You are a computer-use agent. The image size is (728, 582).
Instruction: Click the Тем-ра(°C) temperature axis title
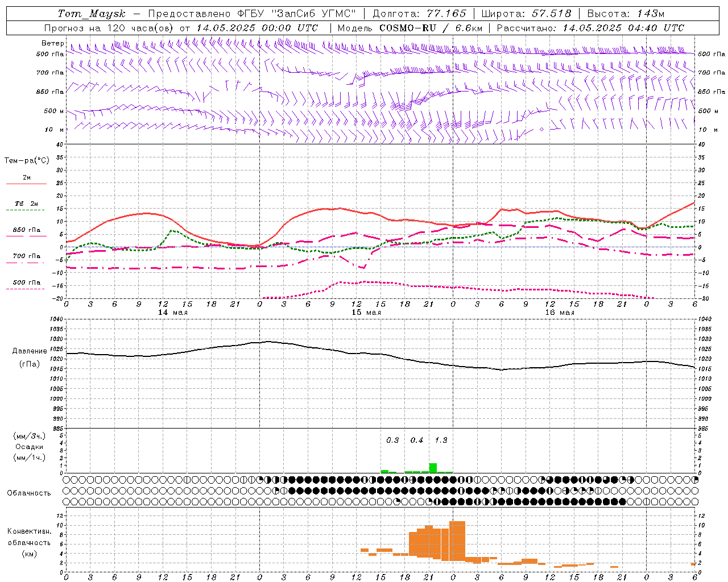(27, 161)
